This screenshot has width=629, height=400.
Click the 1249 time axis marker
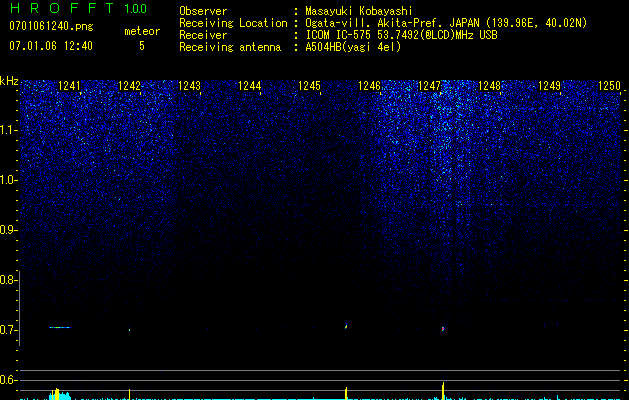click(x=549, y=86)
